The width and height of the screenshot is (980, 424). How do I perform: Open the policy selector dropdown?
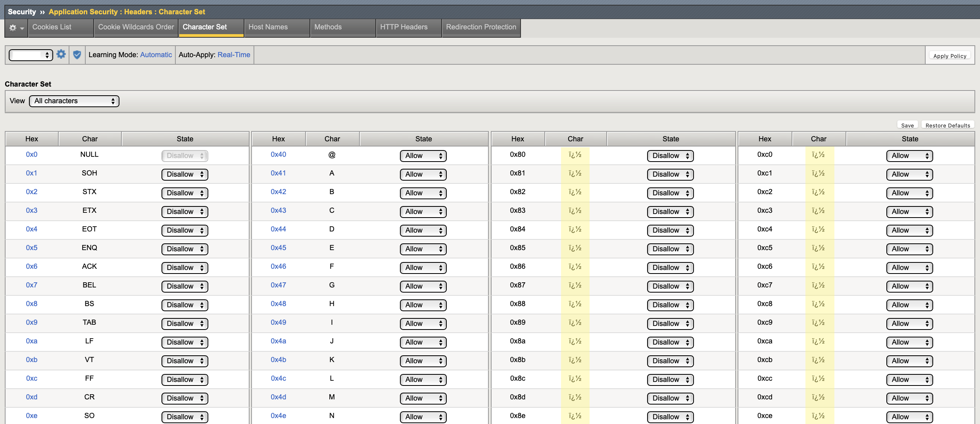tap(31, 55)
